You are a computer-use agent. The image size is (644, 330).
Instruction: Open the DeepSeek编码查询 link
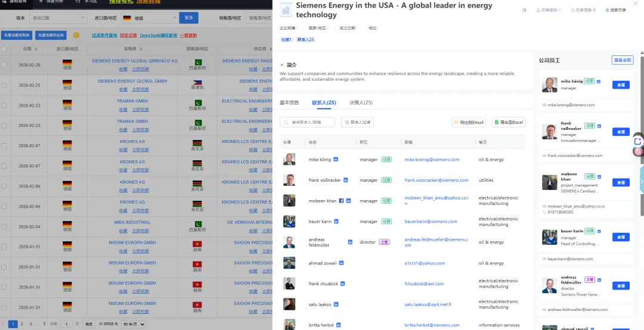pyautogui.click(x=159, y=35)
